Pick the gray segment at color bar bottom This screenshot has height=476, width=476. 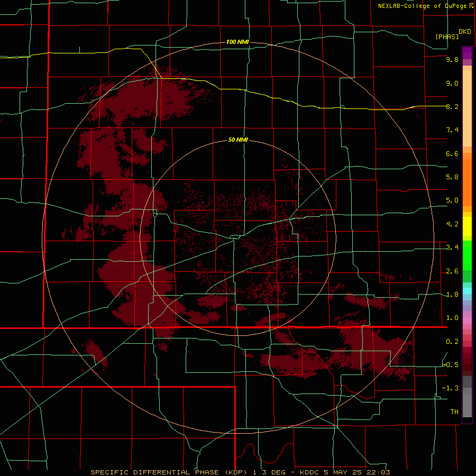[467, 406]
